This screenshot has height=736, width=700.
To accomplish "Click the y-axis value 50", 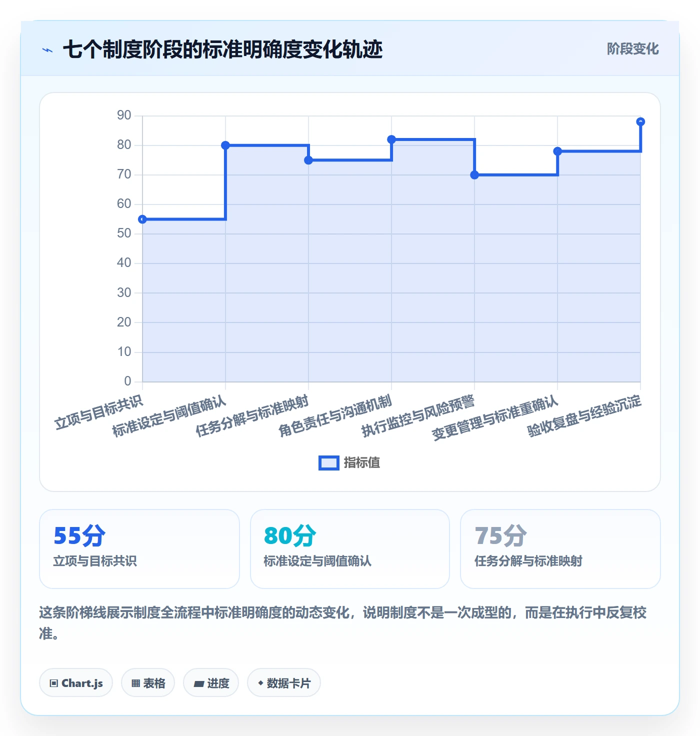I will tap(124, 233).
